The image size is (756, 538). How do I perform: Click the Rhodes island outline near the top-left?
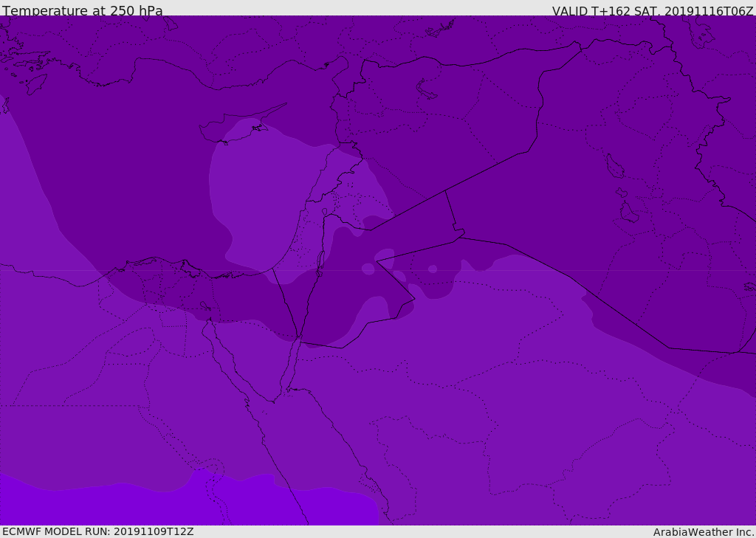36,83
